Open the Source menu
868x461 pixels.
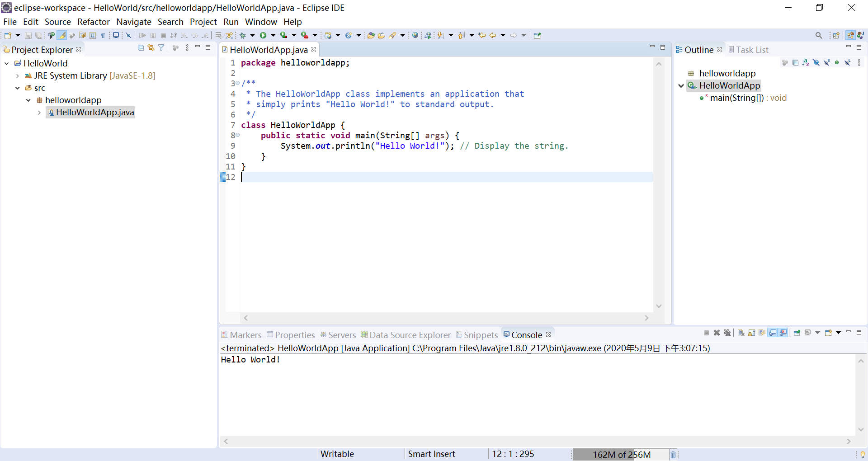(x=57, y=22)
